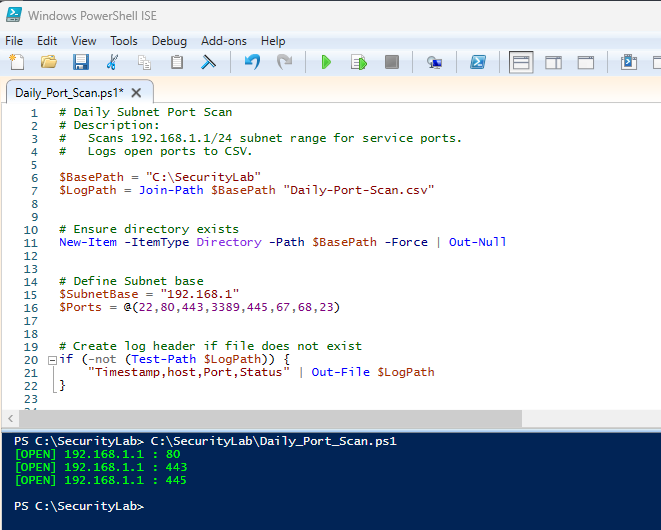Show the script pane on top layout icon
This screenshot has height=530, width=661.
(521, 62)
